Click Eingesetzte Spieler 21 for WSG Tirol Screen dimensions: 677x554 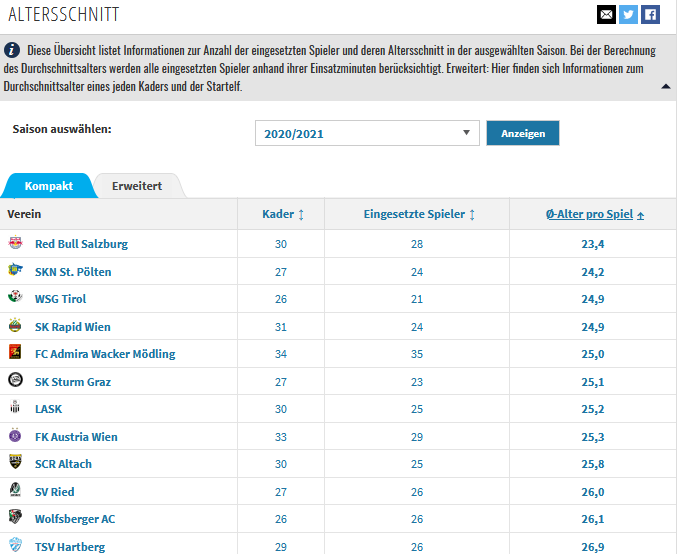coord(417,299)
